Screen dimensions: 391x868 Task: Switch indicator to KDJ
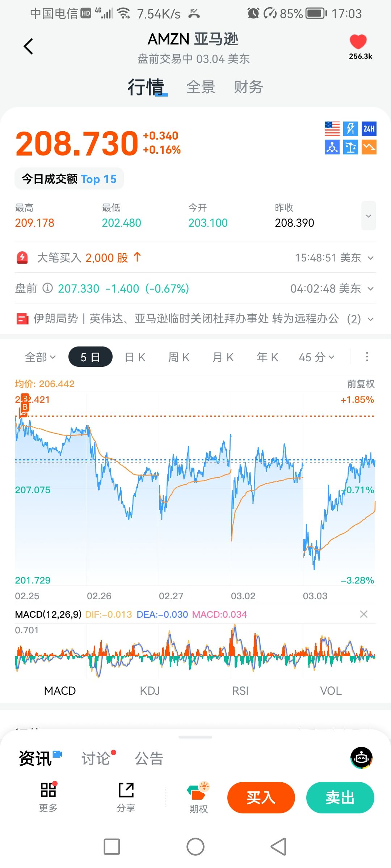[x=150, y=691]
